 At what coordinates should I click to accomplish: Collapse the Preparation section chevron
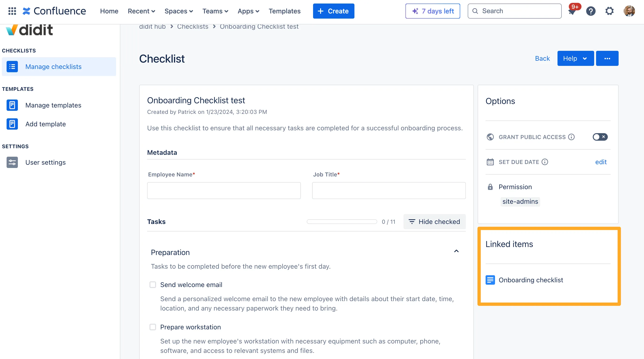coord(456,251)
